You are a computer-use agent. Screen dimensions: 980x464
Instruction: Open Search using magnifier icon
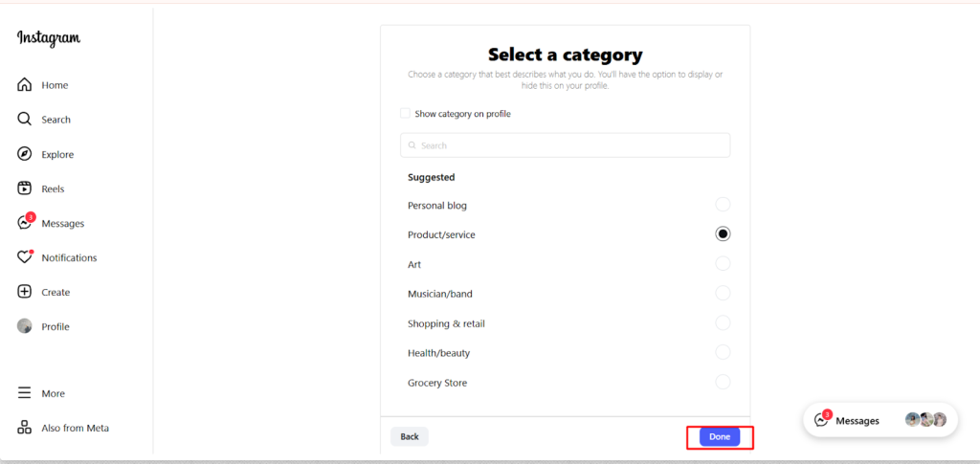(x=25, y=120)
